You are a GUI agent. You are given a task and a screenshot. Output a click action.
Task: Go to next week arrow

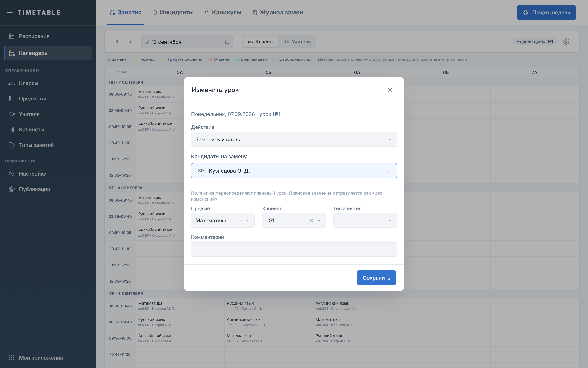pyautogui.click(x=130, y=42)
